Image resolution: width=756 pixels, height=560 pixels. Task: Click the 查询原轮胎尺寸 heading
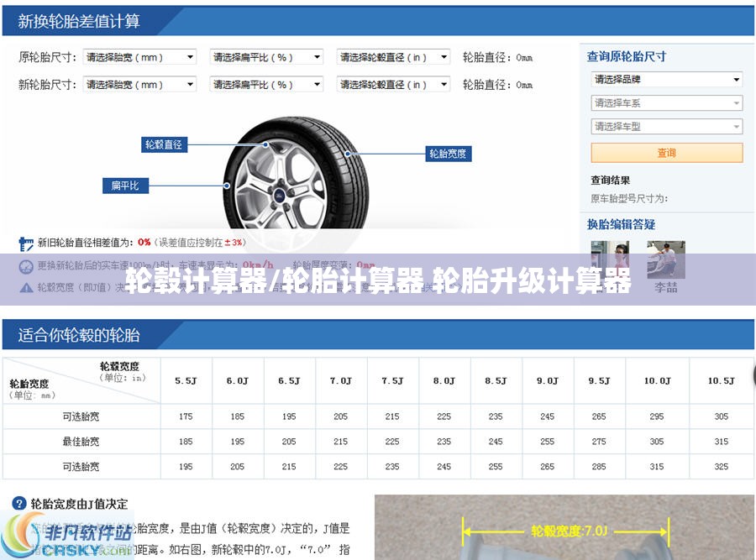tap(627, 57)
